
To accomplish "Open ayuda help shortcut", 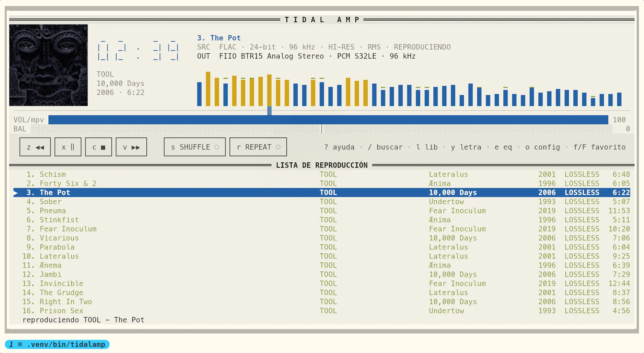I will point(339,147).
